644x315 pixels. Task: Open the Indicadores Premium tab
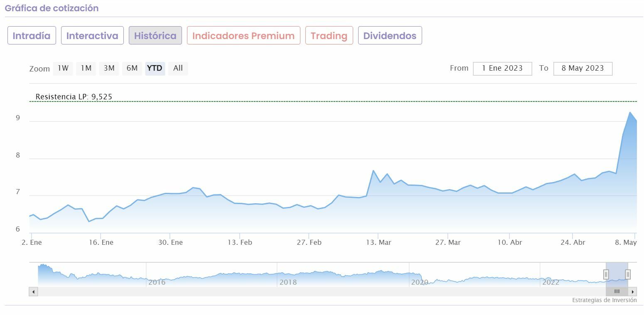point(243,36)
